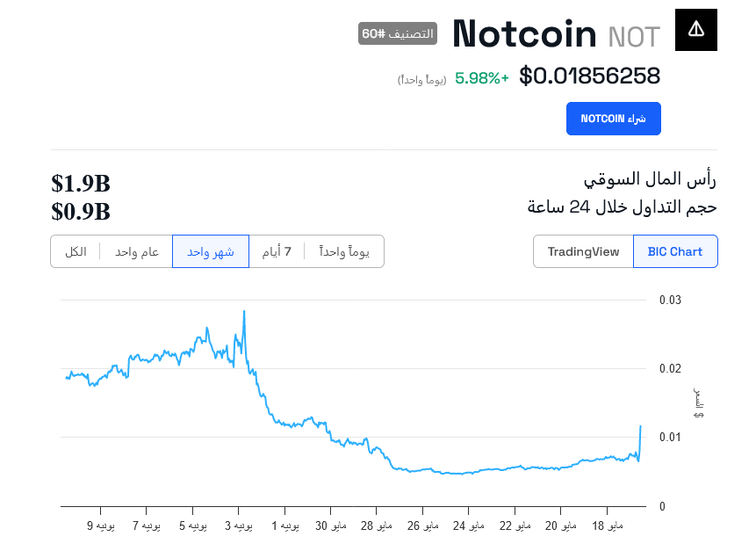Select the الكل all-time range
Image resolution: width=756 pixels, height=558 pixels.
[76, 251]
